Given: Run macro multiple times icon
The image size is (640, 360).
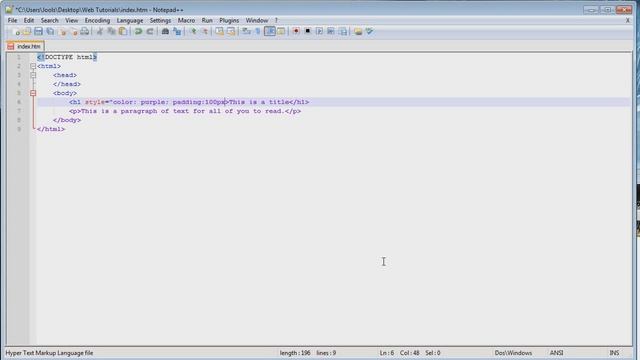Looking at the screenshot, I should tap(331, 31).
